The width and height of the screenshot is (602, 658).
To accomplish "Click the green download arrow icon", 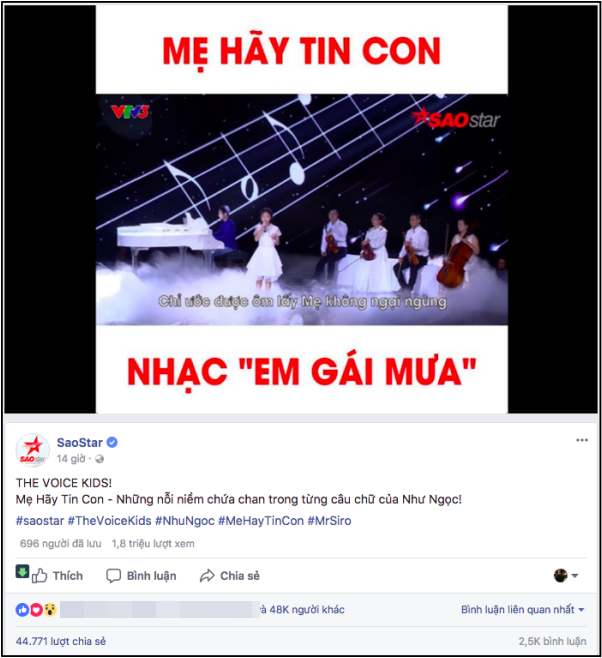I will click(22, 572).
